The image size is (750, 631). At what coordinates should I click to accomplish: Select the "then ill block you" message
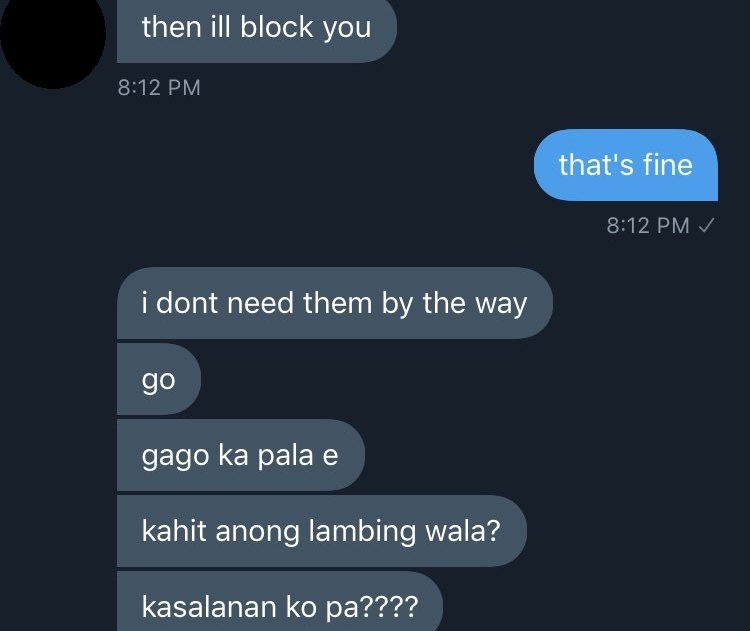257,30
